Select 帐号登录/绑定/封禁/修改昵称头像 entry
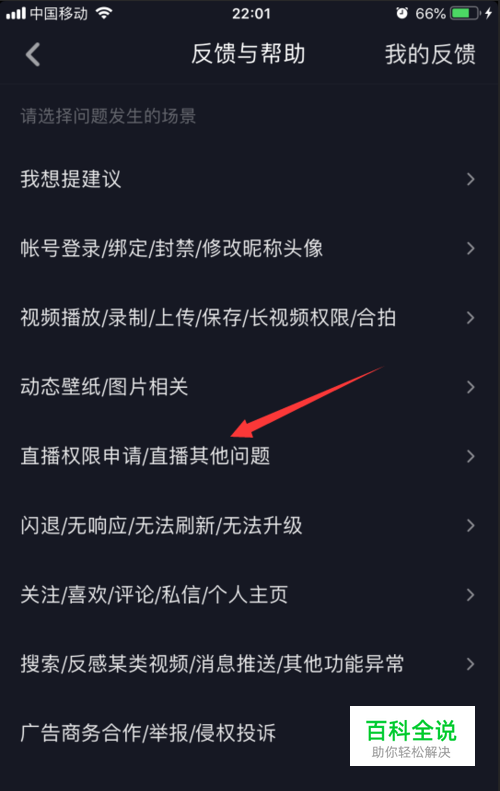This screenshot has width=500, height=791. pos(250,248)
